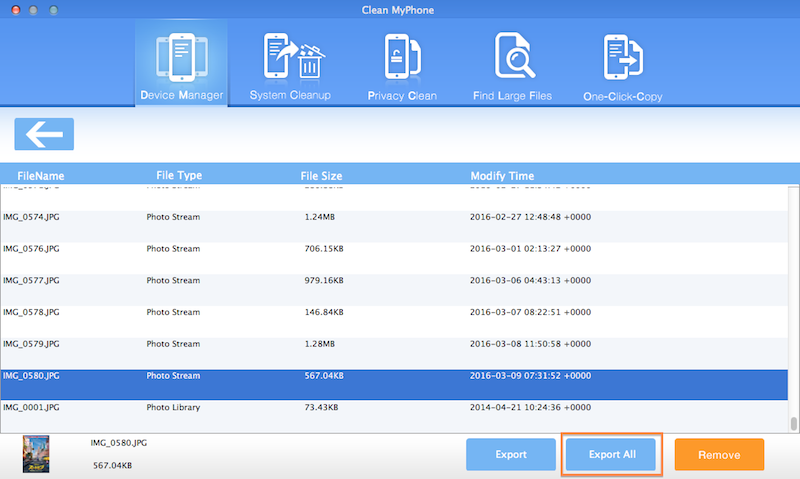Click the 567.04KB size under preview name
The width and height of the screenshot is (800, 479).
112,465
